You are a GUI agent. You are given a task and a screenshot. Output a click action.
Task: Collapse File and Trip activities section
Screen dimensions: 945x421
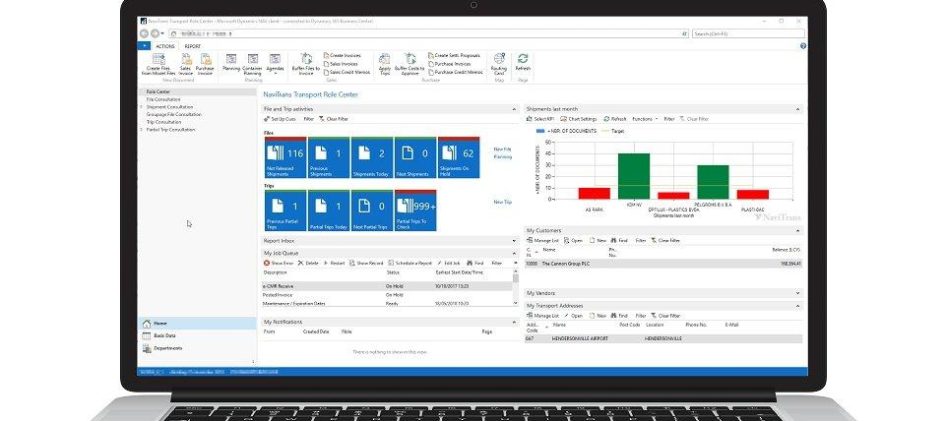coord(514,109)
